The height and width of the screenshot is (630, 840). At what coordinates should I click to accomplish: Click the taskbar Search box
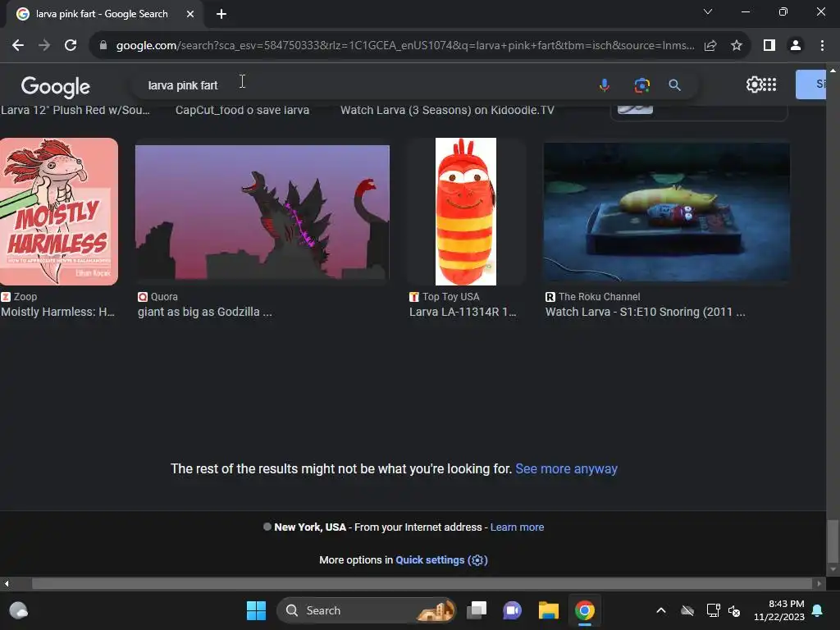pyautogui.click(x=367, y=610)
